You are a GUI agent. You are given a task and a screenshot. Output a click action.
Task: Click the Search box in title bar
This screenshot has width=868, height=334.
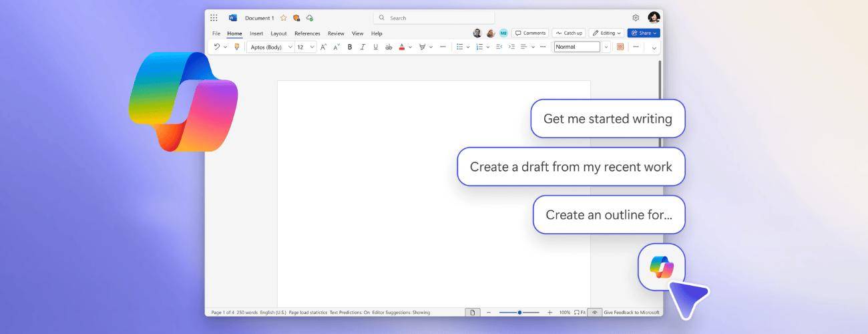click(434, 18)
